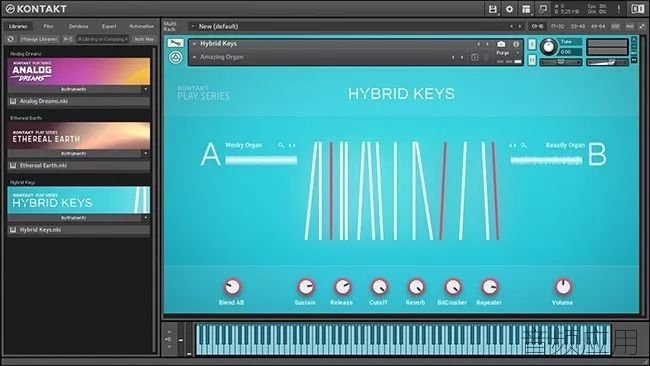
Task: Toggle minimized view icon in header
Action: pyautogui.click(x=543, y=9)
